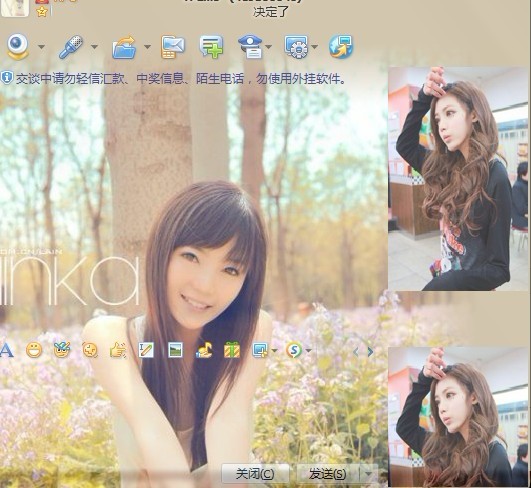Start a video call with the webcam icon
531x488 pixels.
pos(17,46)
